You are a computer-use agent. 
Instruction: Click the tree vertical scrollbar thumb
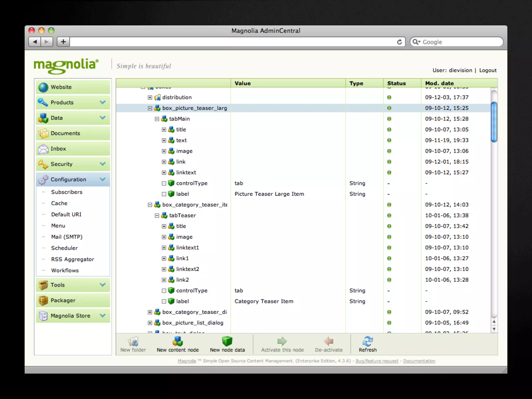(x=494, y=122)
